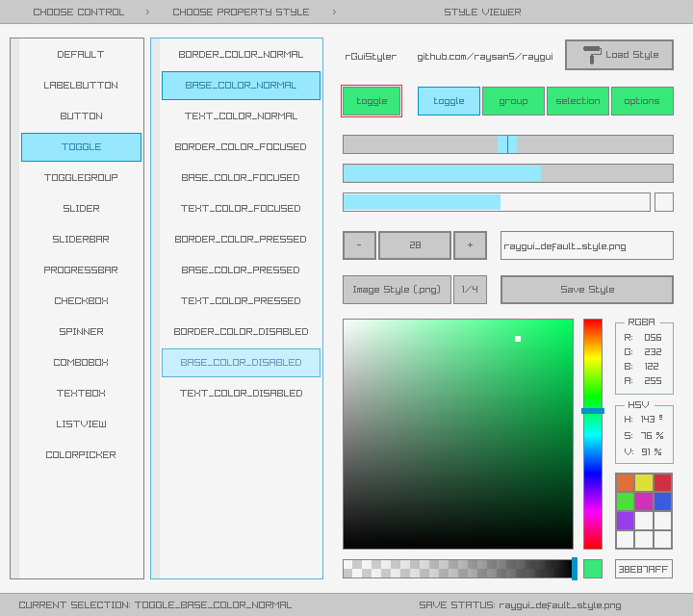Screen dimensions: 693x616
Task: Toggle the red-bordered standalone toggle button
Action: (372, 101)
